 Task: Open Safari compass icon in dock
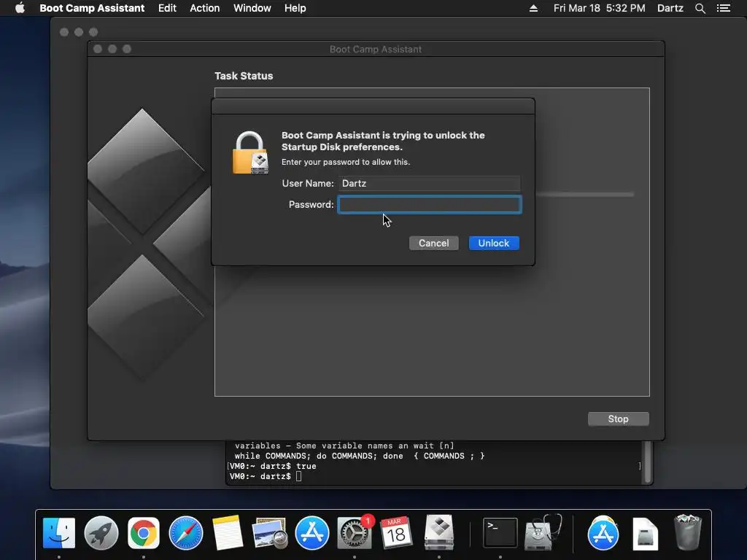[x=186, y=533]
